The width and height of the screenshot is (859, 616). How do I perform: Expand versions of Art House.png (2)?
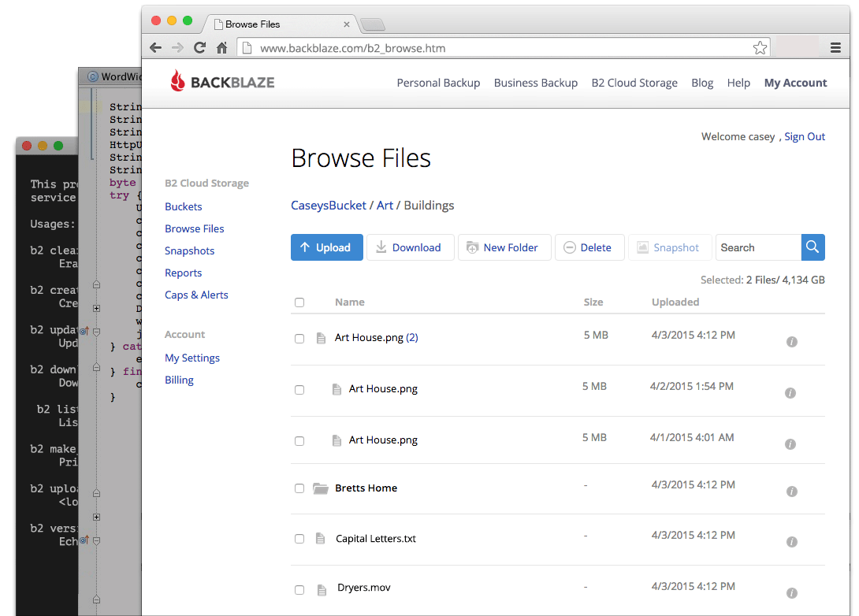411,338
